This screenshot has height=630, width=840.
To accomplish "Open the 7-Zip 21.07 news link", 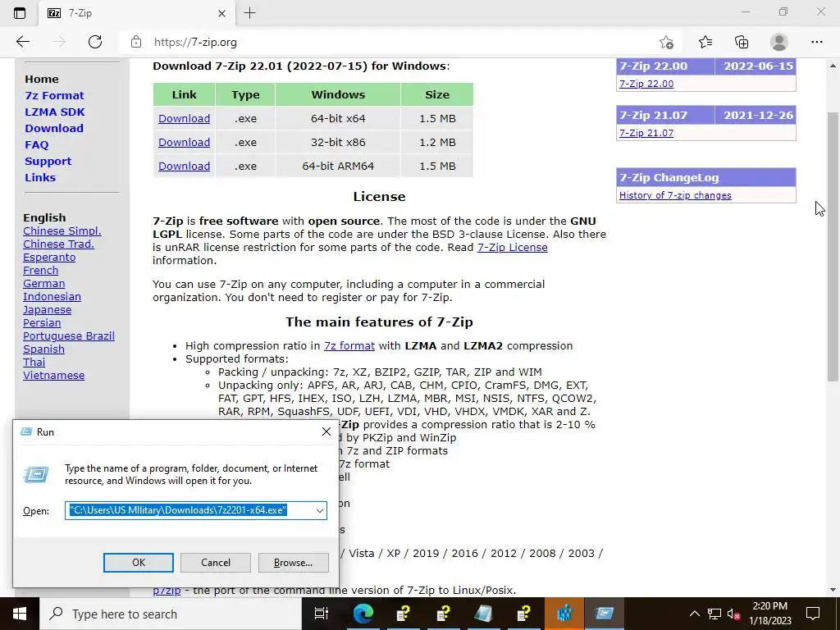I will (x=646, y=133).
